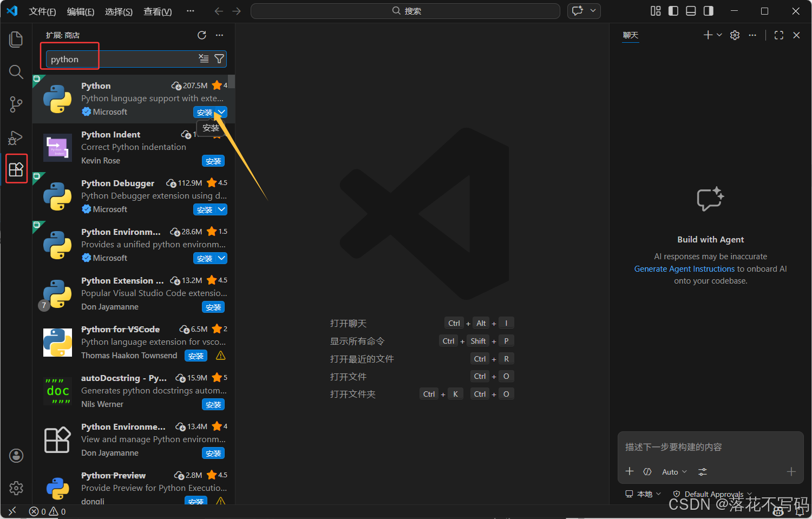The width and height of the screenshot is (812, 519).
Task: Install the Python Extension Pack
Action: (213, 307)
